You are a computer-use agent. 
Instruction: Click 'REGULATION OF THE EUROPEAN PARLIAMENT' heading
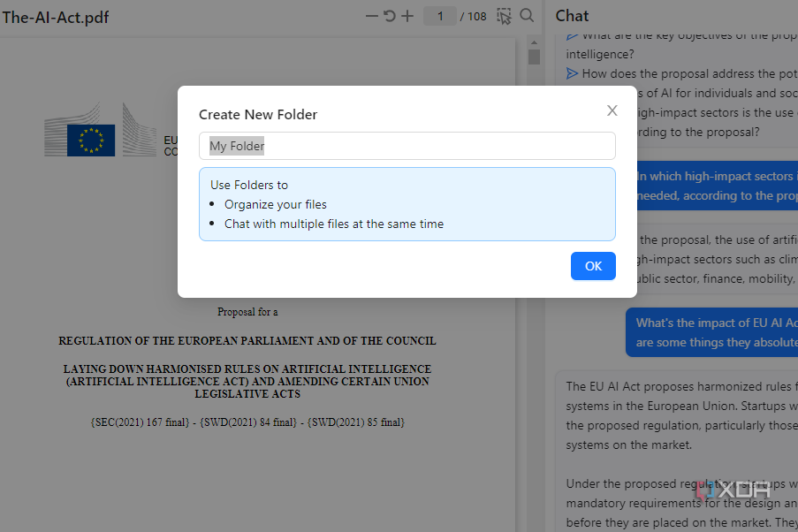pyautogui.click(x=247, y=340)
